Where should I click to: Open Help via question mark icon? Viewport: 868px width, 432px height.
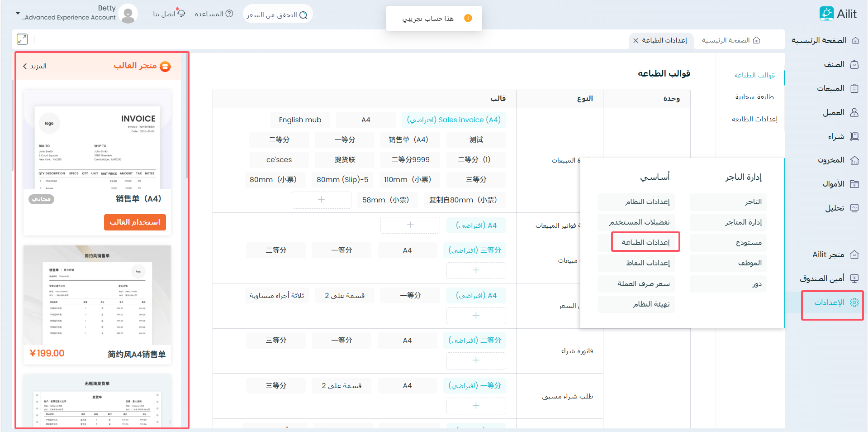229,14
